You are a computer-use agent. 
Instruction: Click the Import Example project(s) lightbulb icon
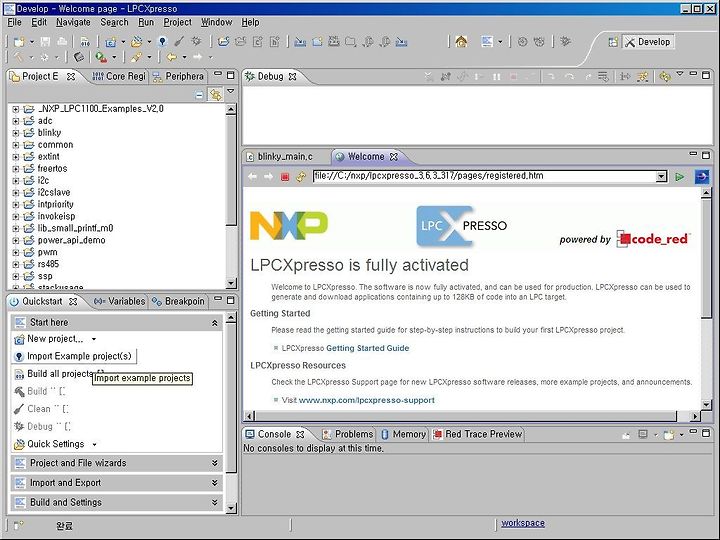coord(19,357)
